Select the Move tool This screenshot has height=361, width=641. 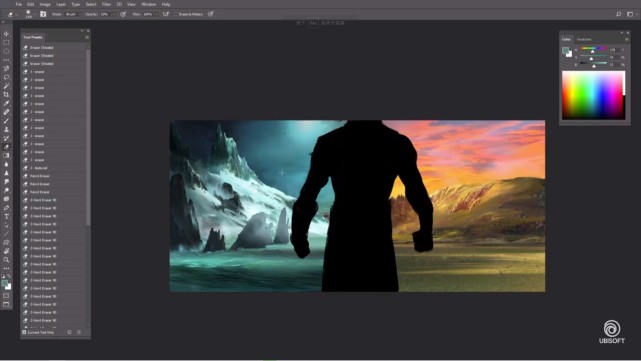pyautogui.click(x=6, y=34)
